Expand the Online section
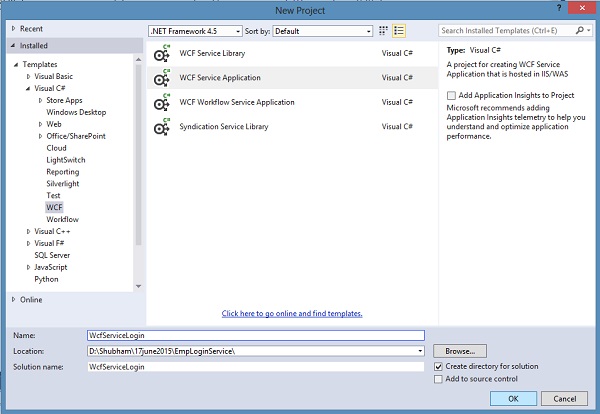Screen dimensions: 600x414 tap(13, 300)
